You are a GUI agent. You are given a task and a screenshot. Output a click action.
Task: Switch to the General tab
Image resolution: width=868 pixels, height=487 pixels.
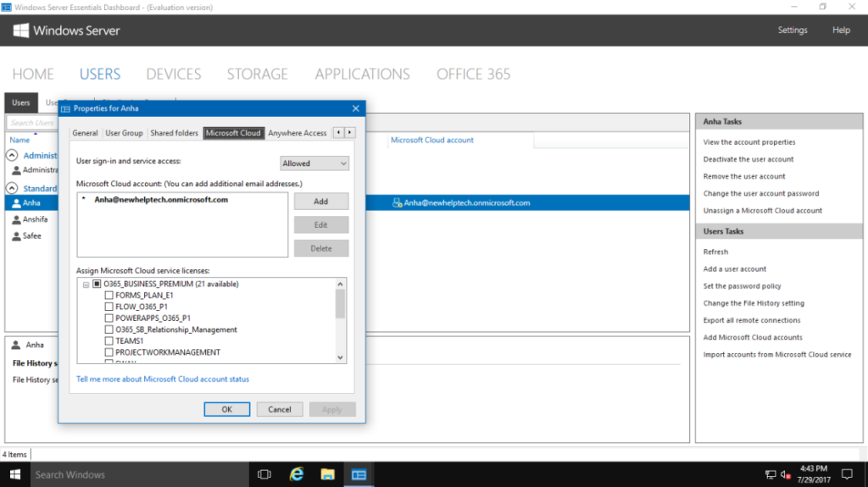85,133
